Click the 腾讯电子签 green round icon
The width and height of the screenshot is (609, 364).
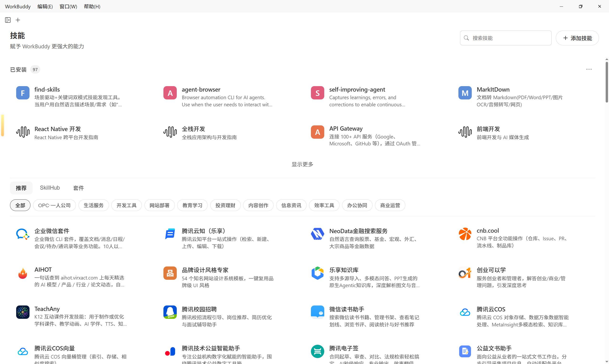click(x=317, y=351)
